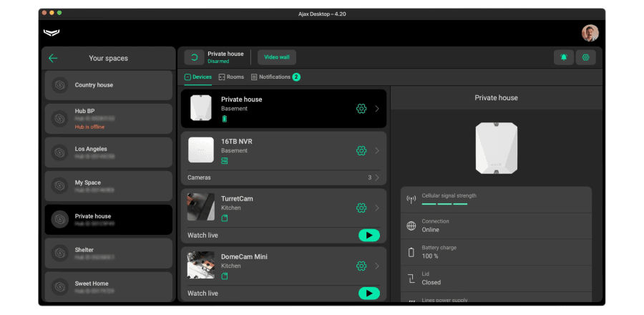The height and width of the screenshot is (315, 644).
Task: Click the Country house space icon
Action: [x=60, y=85]
